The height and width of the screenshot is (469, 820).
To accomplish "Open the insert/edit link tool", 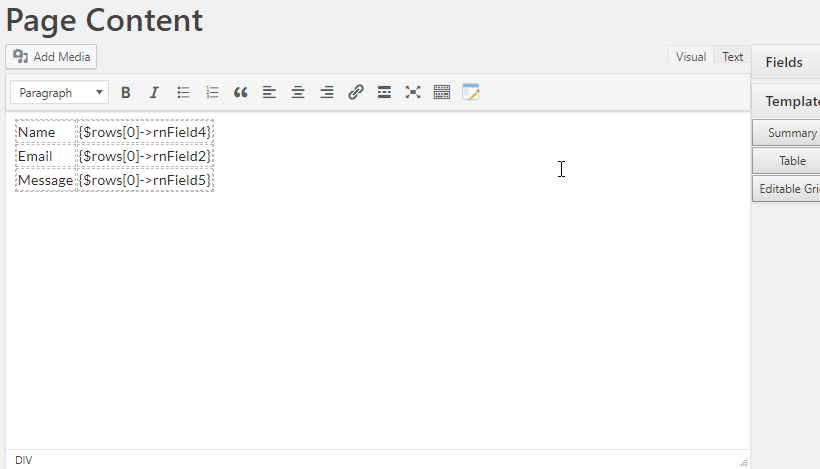I will 356,93.
